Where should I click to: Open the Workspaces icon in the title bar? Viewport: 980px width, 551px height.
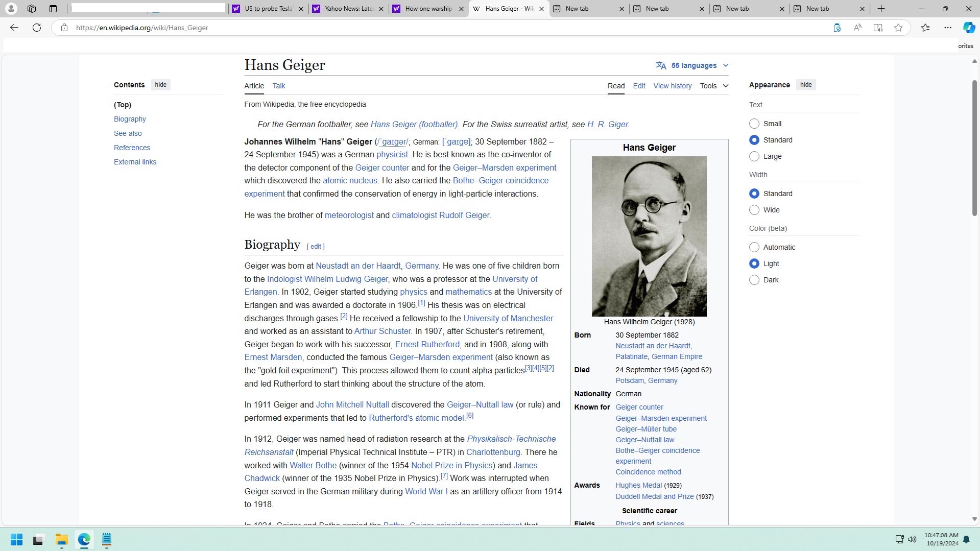click(32, 9)
